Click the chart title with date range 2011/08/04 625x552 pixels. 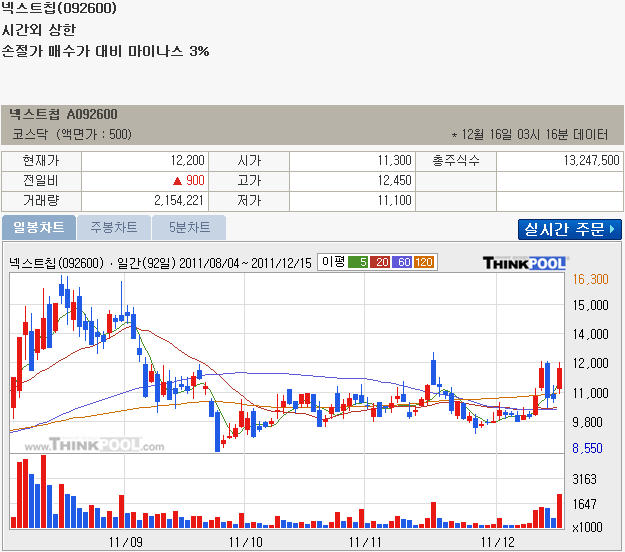click(160, 263)
